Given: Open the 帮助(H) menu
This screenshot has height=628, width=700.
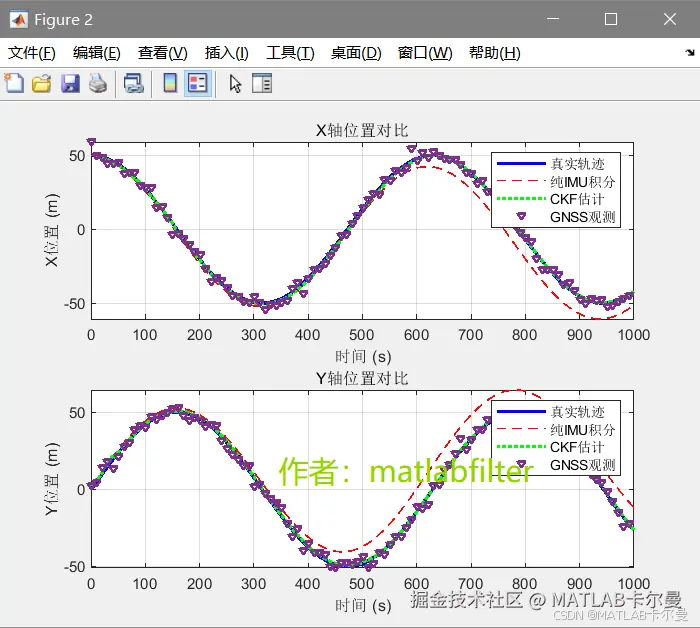Looking at the screenshot, I should (495, 53).
